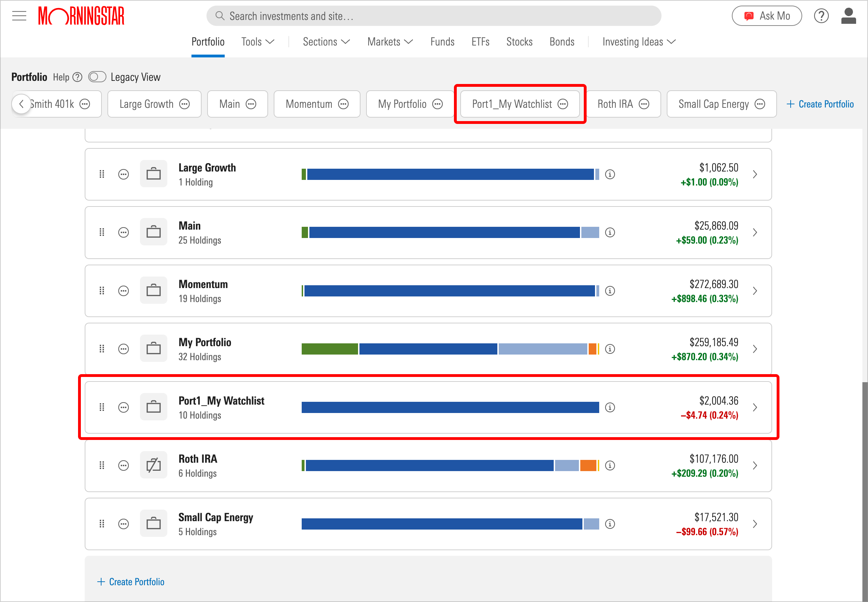Expand the Markets dropdown menu
868x602 pixels.
pos(390,42)
